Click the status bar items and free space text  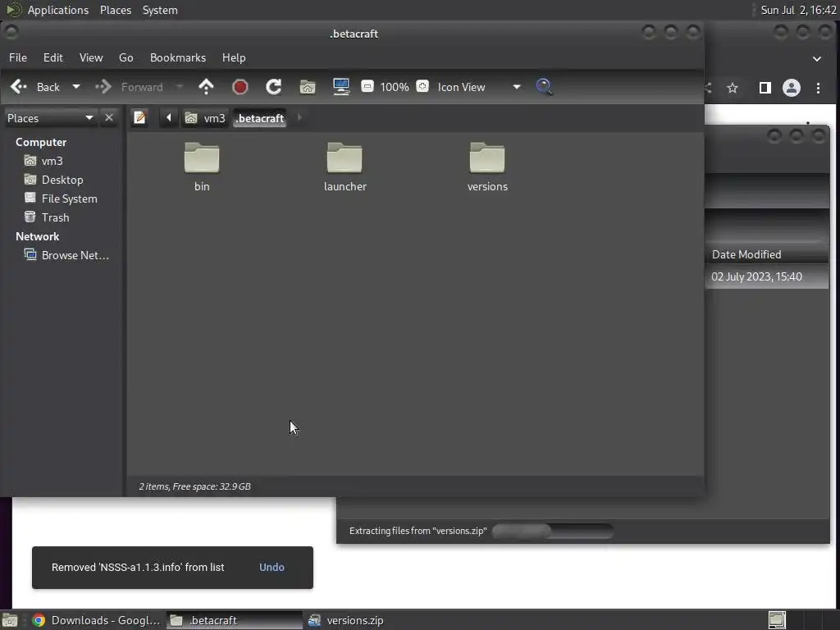tap(194, 486)
